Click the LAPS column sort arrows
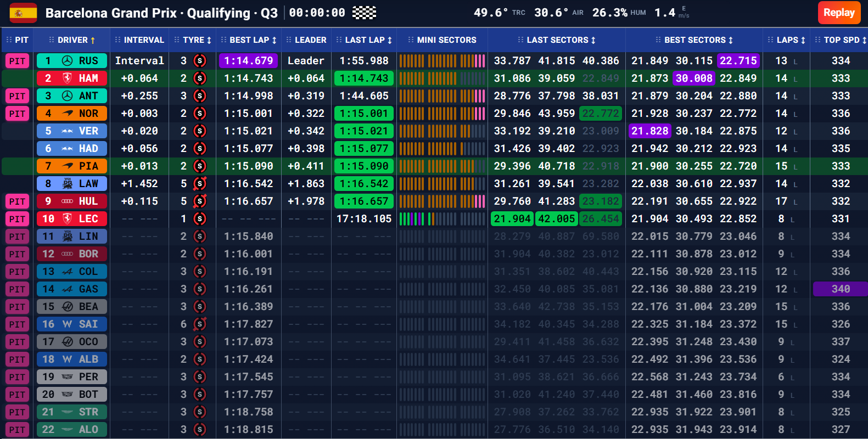Viewport: 868px width, 439px height. click(803, 40)
